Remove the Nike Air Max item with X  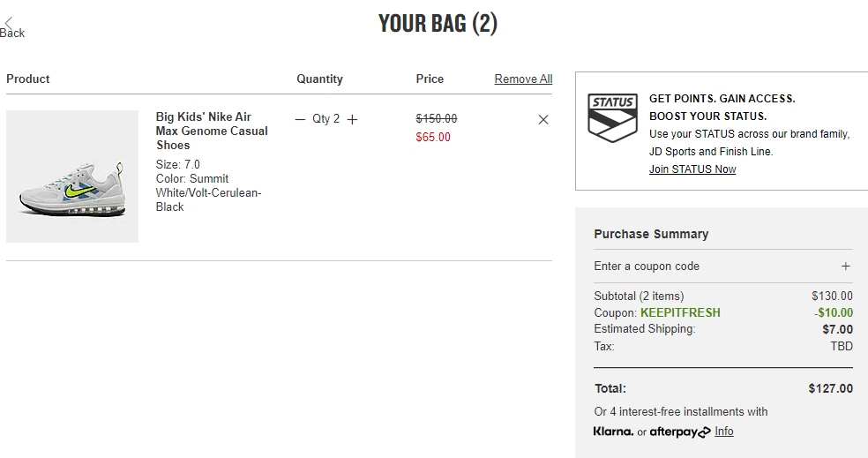[x=543, y=120]
